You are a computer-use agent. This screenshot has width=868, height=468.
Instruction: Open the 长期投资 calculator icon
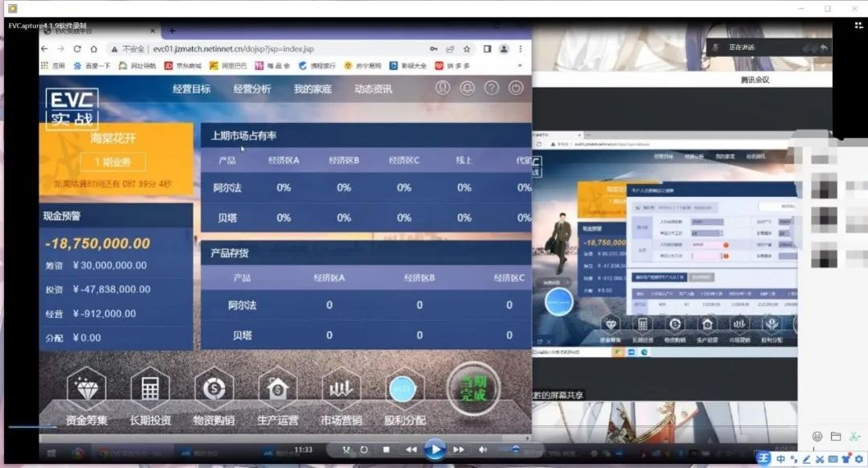pos(150,390)
